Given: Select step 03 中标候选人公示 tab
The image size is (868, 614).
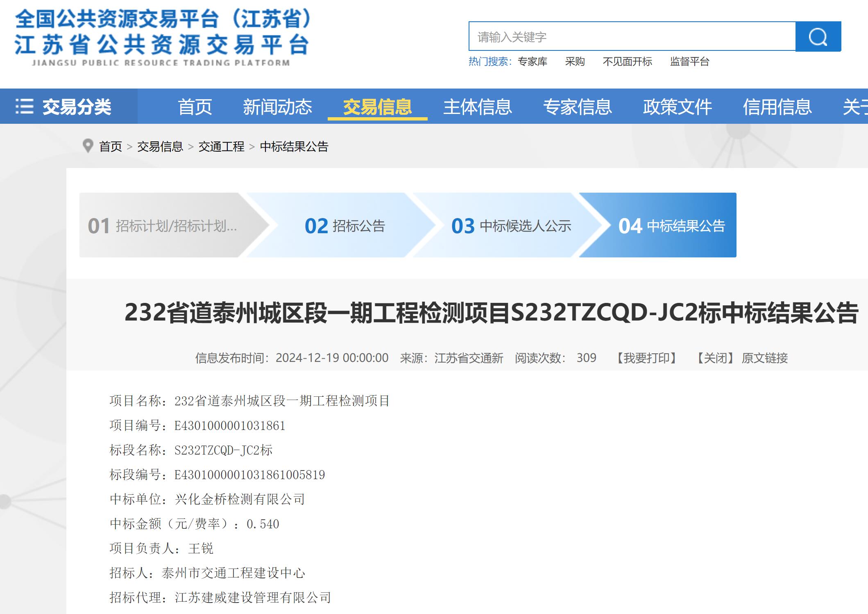Looking at the screenshot, I should click(511, 225).
